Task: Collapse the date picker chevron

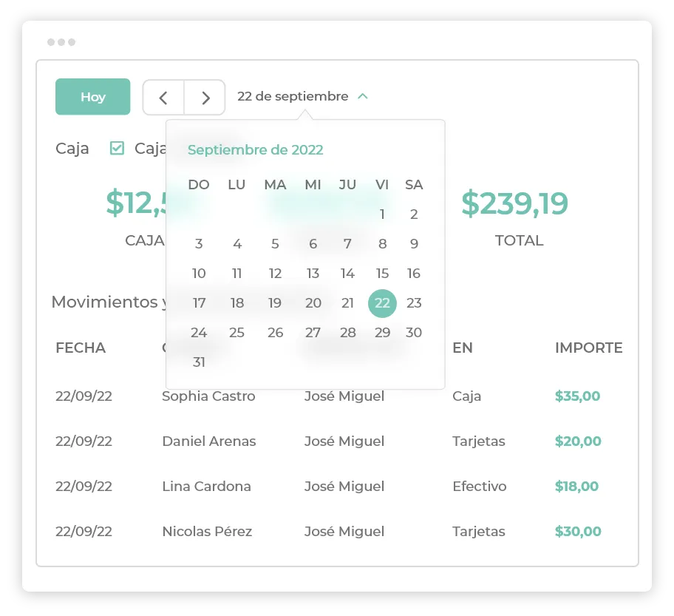Action: 363,96
